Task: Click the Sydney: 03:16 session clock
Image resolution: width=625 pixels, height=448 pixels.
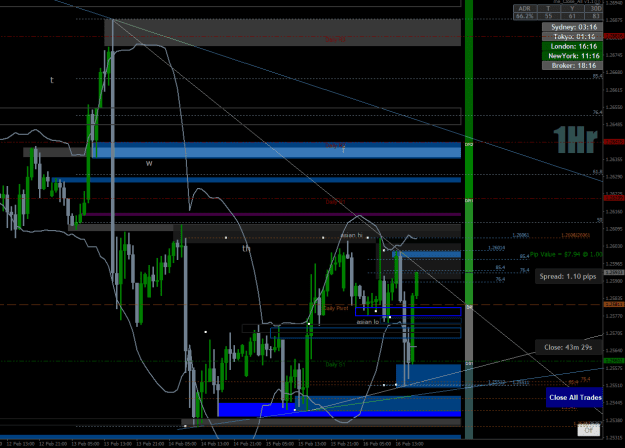Action: (572, 27)
